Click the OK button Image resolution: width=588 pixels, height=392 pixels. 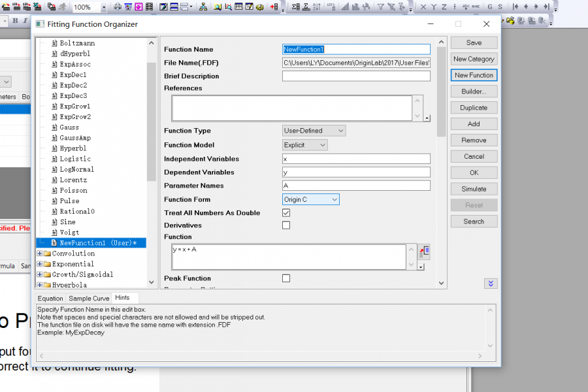pyautogui.click(x=474, y=172)
